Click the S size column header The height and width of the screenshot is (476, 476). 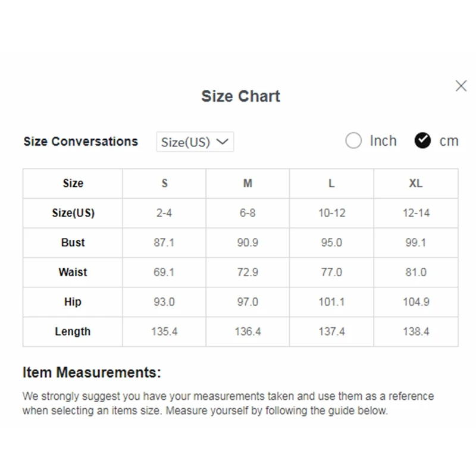(164, 183)
